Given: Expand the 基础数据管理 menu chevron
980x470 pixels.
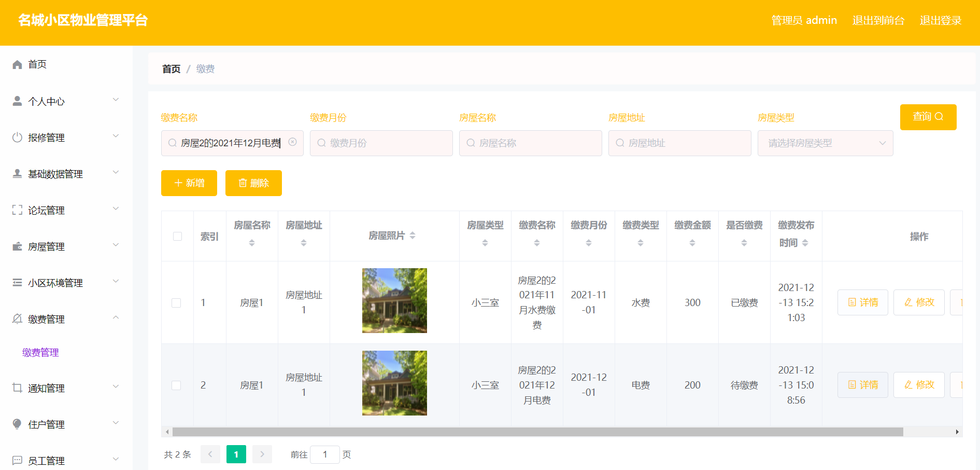Looking at the screenshot, I should [116, 172].
